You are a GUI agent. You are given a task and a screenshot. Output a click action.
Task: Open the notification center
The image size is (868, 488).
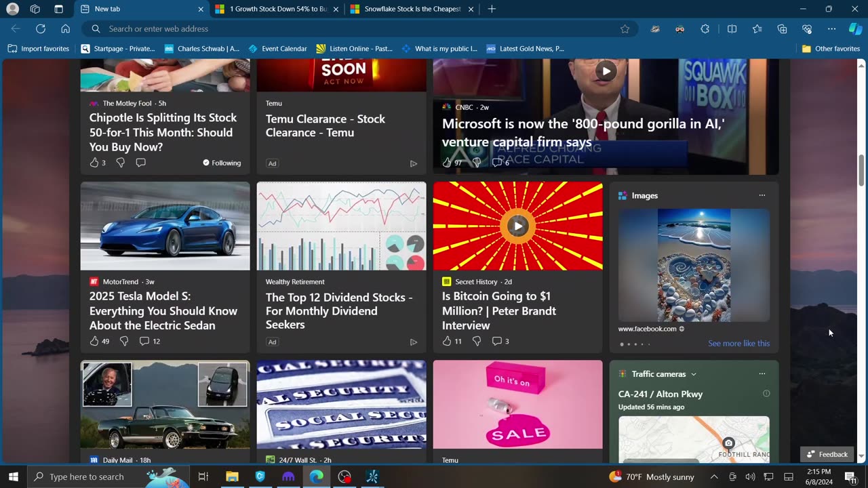(850, 476)
